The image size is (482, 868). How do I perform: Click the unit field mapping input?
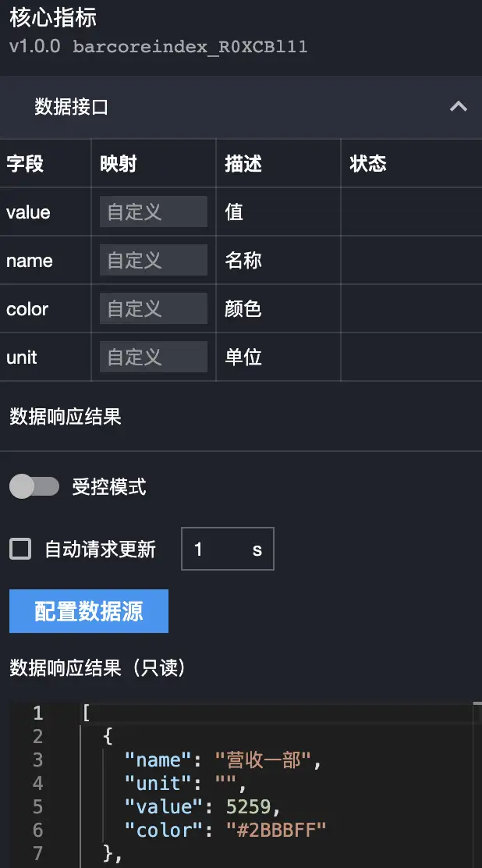tap(153, 358)
